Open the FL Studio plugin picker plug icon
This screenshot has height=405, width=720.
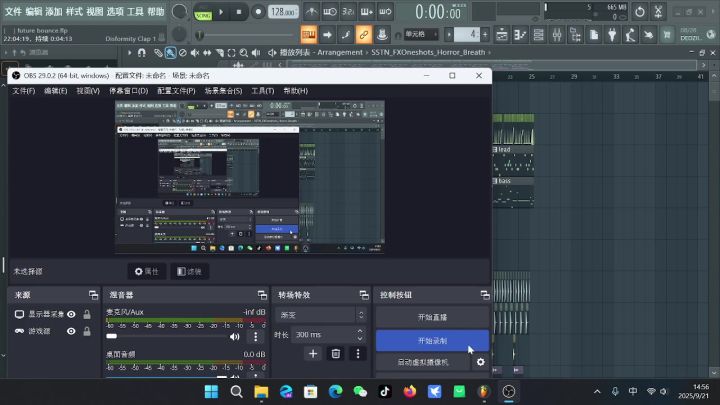612,34
